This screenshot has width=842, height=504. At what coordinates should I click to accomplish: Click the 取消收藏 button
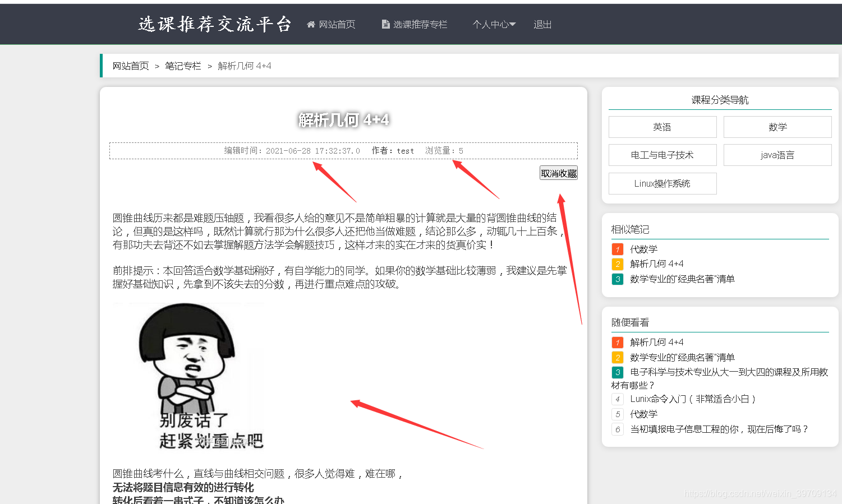[559, 173]
